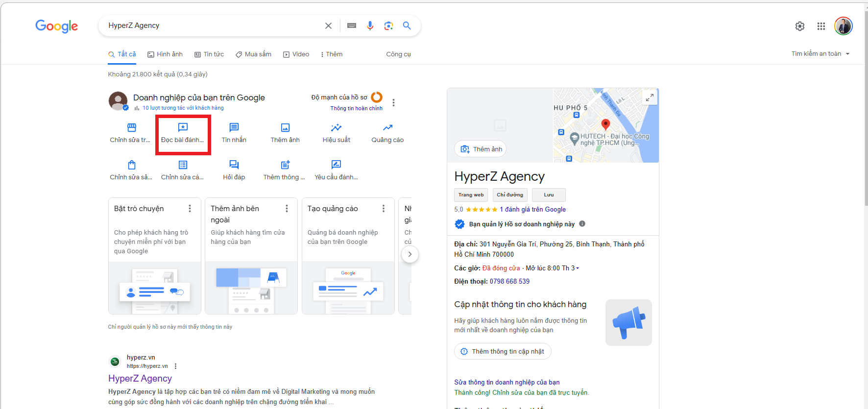Click the voice search microphone icon
868x409 pixels.
coord(370,25)
